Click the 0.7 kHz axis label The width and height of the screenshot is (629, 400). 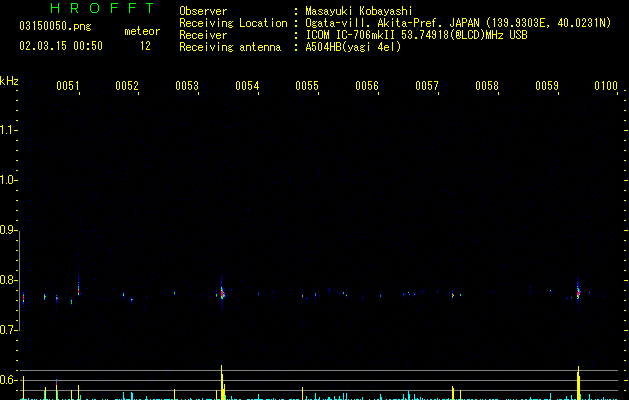[x=8, y=330]
